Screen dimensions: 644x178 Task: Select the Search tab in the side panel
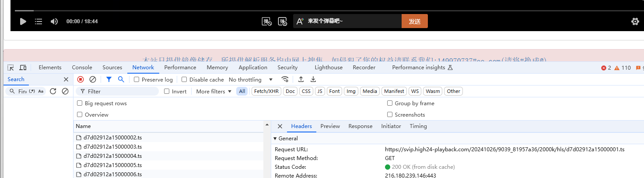pyautogui.click(x=16, y=79)
